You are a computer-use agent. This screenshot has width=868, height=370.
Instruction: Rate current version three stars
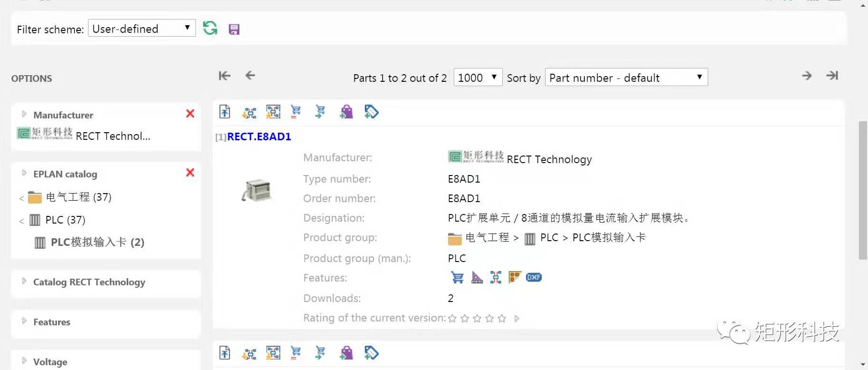[x=477, y=318]
